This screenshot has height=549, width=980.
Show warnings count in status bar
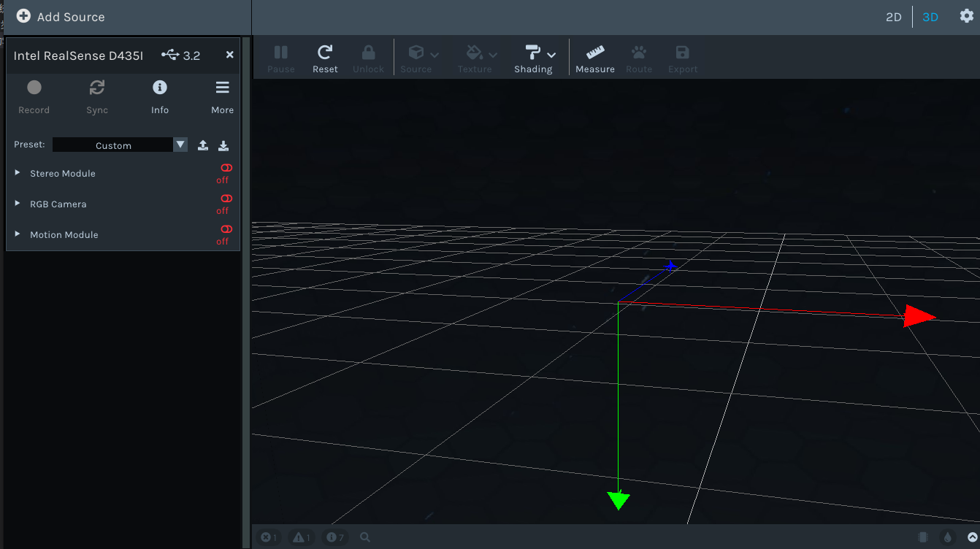pyautogui.click(x=302, y=537)
